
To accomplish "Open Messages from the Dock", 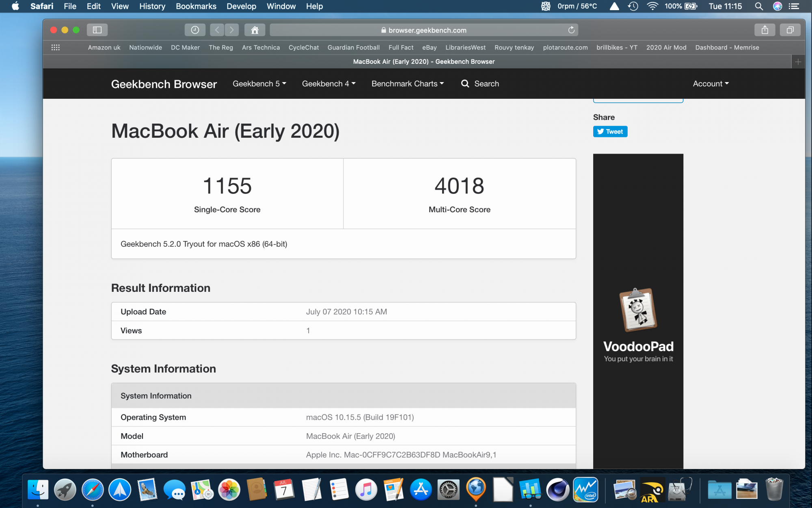I will coord(175,489).
